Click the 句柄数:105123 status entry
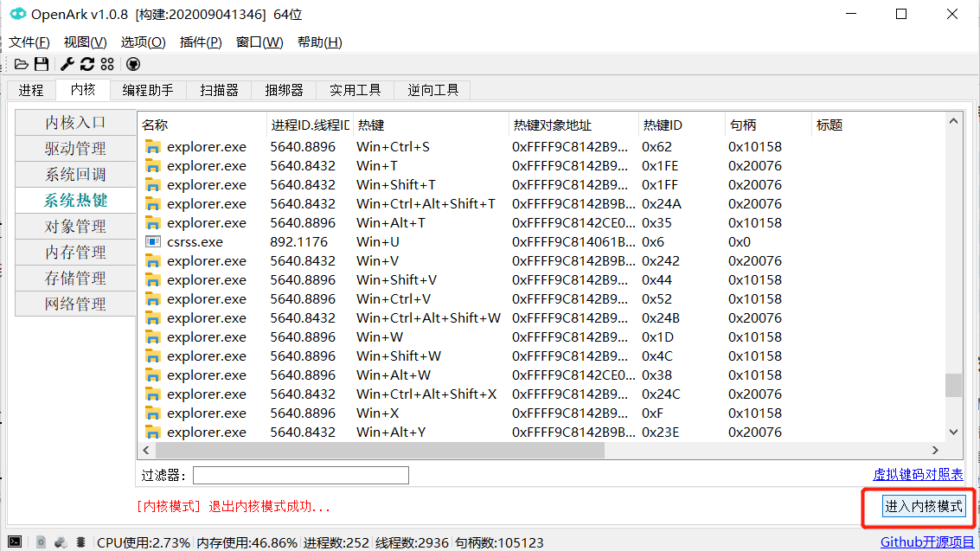Image resolution: width=980 pixels, height=551 pixels. click(x=499, y=542)
